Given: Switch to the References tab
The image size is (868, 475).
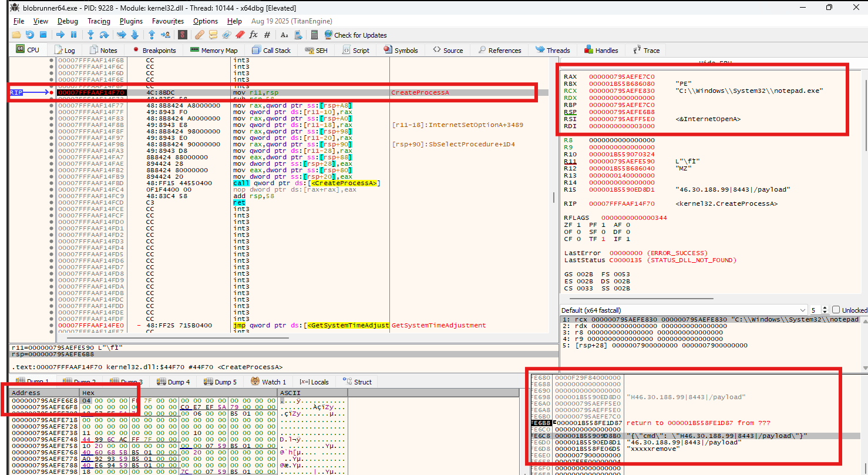Looking at the screenshot, I should 499,50.
